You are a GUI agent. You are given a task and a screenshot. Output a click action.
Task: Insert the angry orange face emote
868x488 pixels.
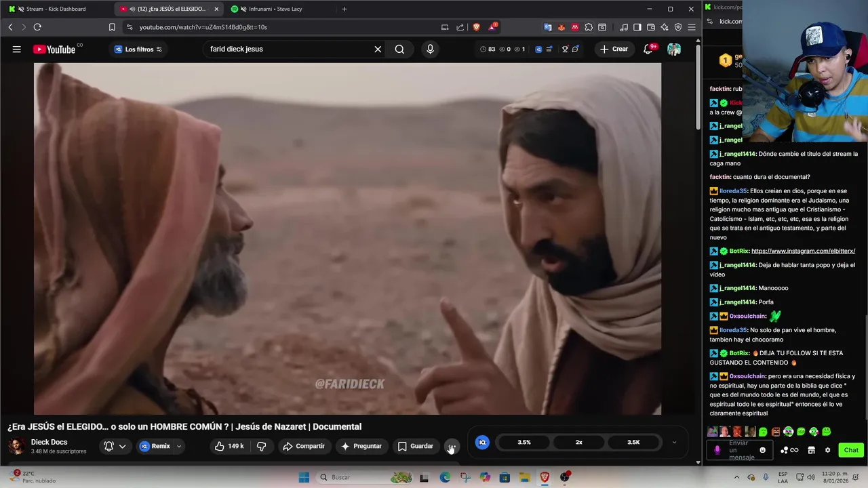coord(776,432)
